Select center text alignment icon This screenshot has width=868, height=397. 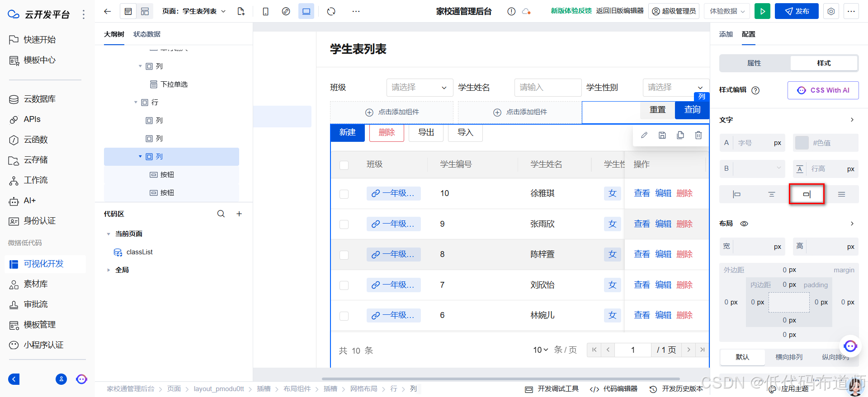click(772, 194)
